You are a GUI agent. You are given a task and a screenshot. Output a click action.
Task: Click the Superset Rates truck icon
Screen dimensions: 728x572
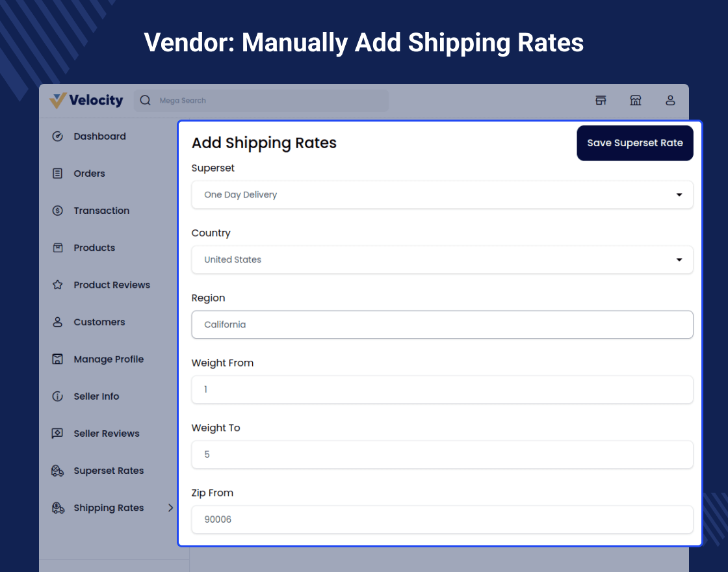pyautogui.click(x=57, y=471)
